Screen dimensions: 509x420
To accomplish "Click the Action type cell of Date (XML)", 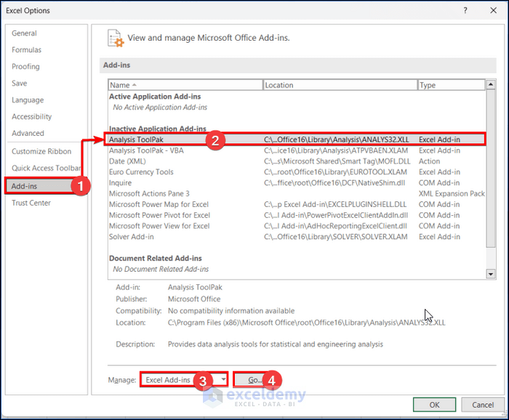I will click(429, 161).
